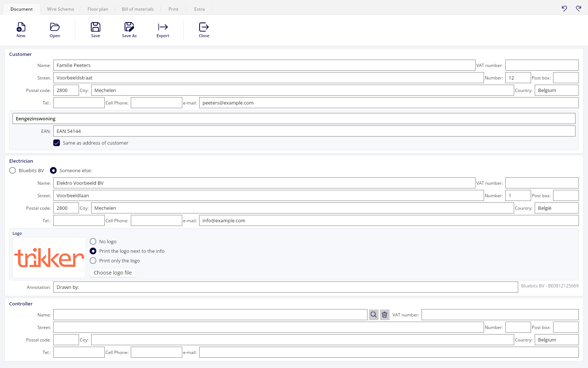The height and width of the screenshot is (368, 588).
Task: Delete controller info with trash icon
Action: (x=385, y=315)
